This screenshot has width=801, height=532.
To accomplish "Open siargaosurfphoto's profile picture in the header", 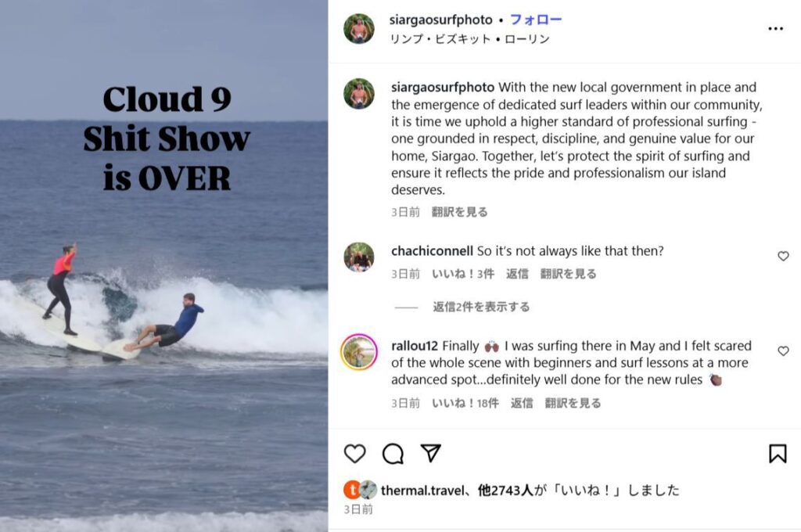I will coord(358,29).
